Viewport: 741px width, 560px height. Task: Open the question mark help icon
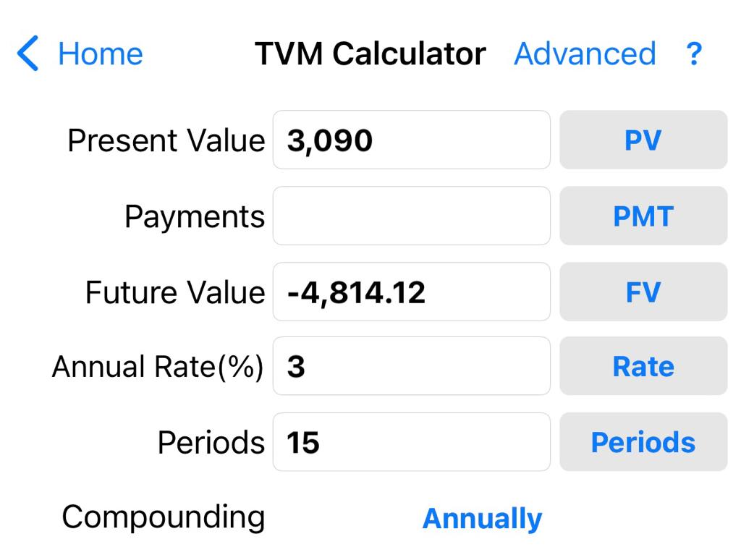coord(693,54)
